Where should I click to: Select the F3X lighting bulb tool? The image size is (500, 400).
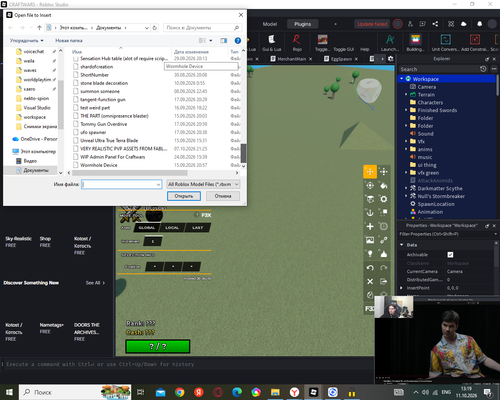[370, 254]
